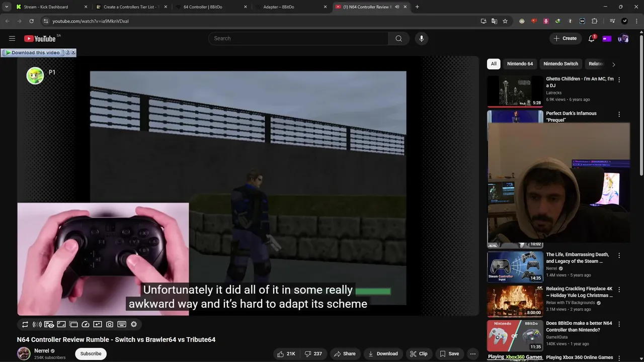Open Ghetto Children video thumbnail

(515, 91)
